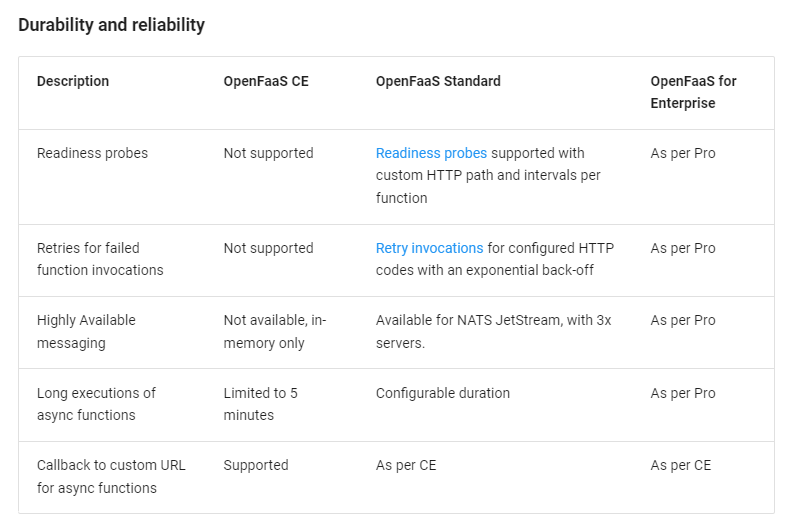Click Not supported in Readiness probes row
Image resolution: width=789 pixels, height=532 pixels.
(x=269, y=153)
